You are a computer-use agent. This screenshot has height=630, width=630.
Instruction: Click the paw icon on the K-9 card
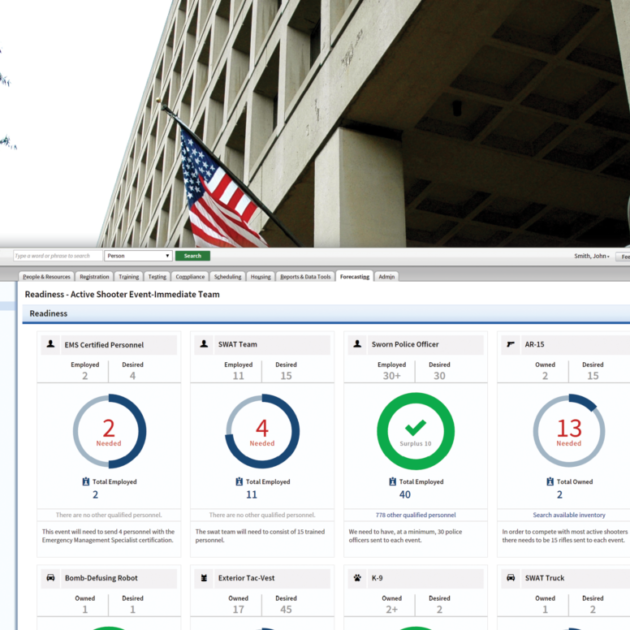(x=357, y=578)
